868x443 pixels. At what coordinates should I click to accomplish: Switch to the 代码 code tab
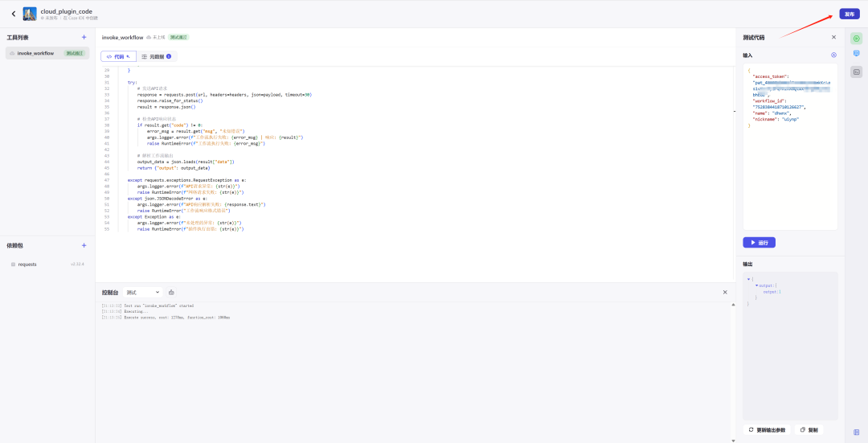point(118,56)
